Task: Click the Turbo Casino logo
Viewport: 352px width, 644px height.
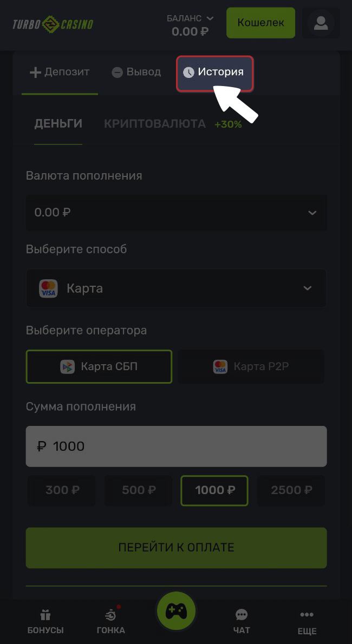Action: point(53,24)
